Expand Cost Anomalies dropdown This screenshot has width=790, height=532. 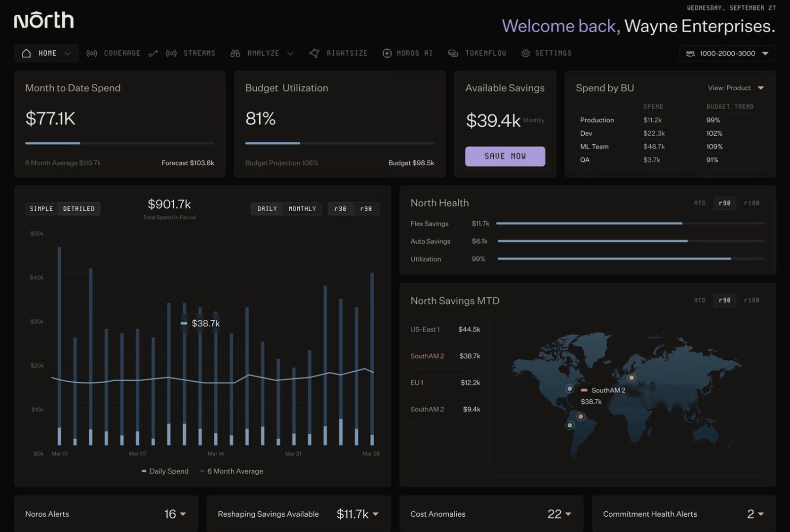pos(568,514)
